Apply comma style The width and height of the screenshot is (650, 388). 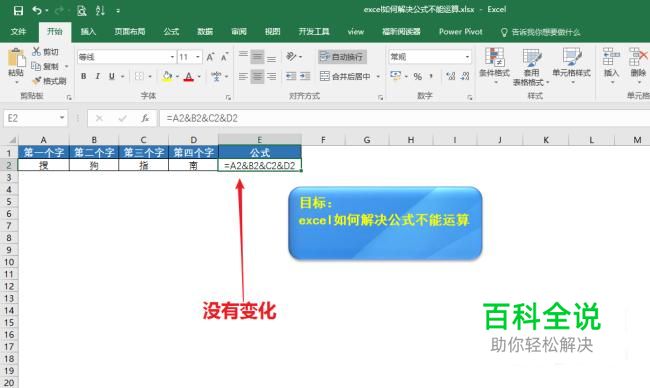click(432, 77)
